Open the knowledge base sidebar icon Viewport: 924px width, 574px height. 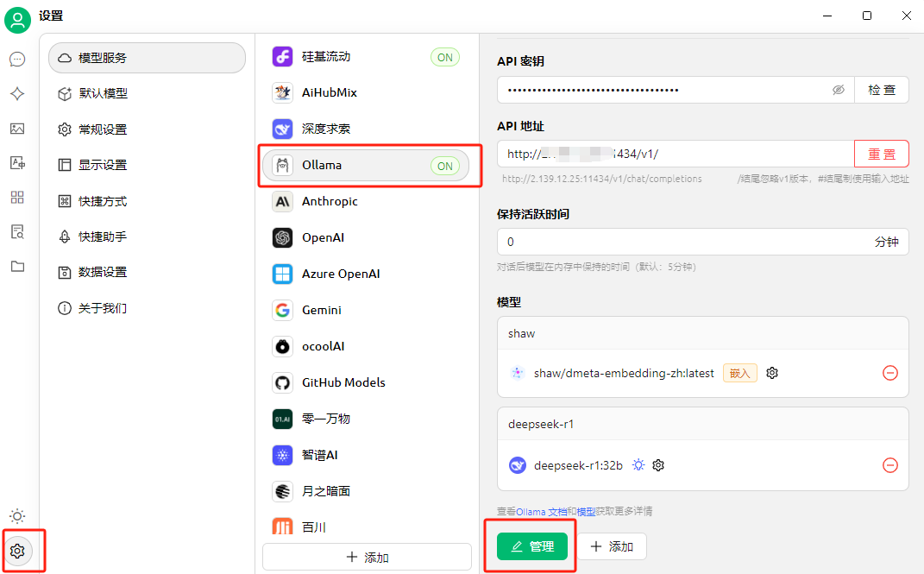[17, 231]
